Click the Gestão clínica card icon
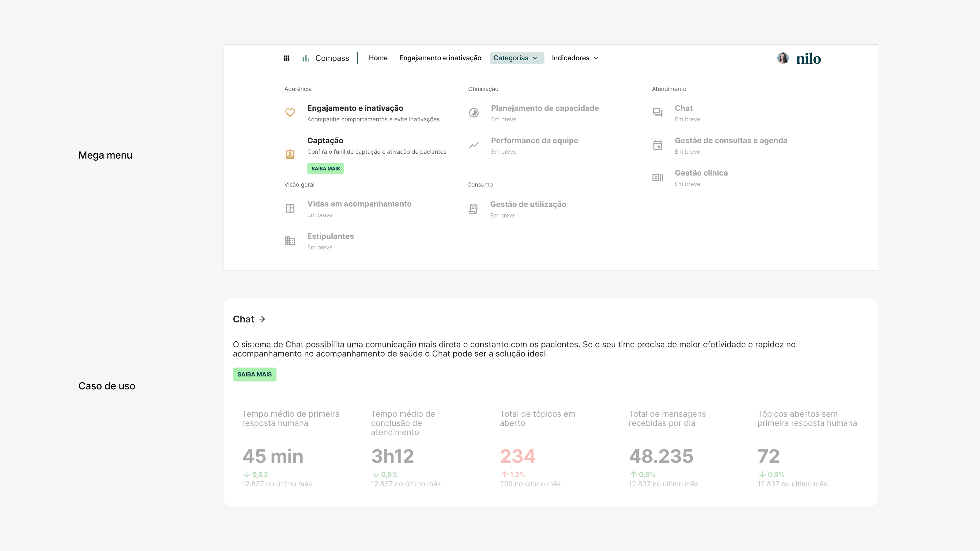The width and height of the screenshot is (980, 551). coord(658,177)
